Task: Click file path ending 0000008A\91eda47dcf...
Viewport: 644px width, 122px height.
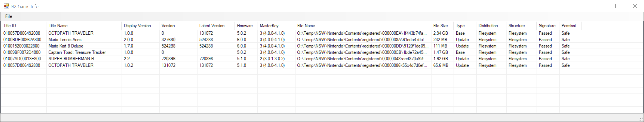Action: 362,40
